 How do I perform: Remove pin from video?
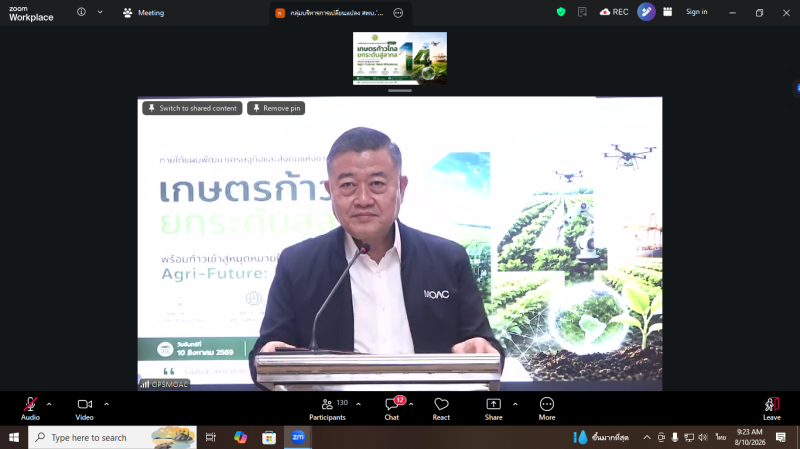click(x=276, y=108)
